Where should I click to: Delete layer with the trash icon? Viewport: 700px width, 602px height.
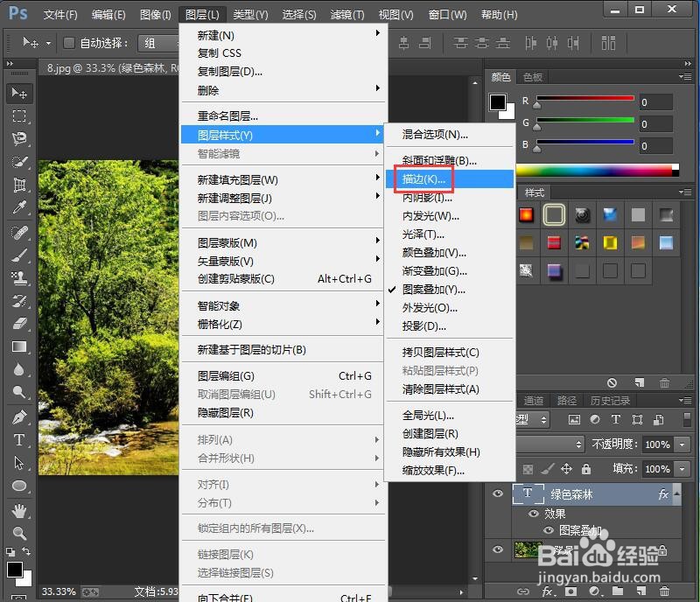coord(664,592)
